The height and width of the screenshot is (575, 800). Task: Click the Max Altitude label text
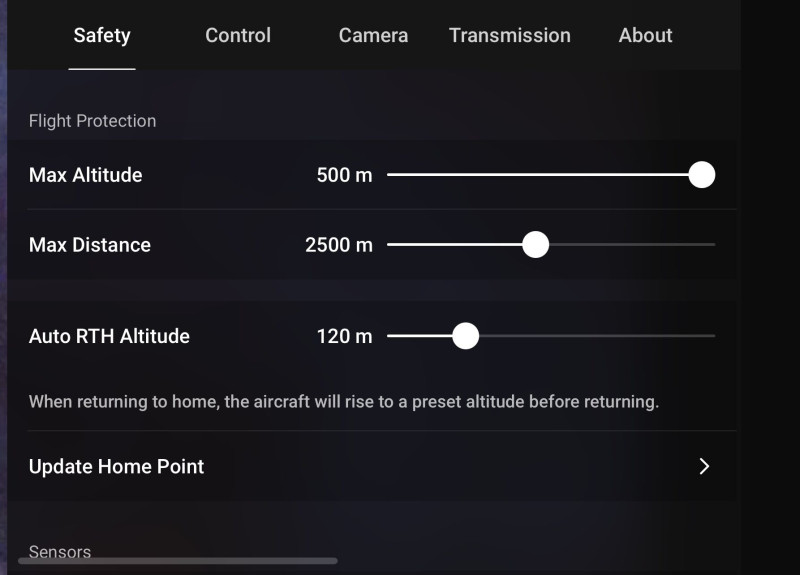[x=86, y=175]
